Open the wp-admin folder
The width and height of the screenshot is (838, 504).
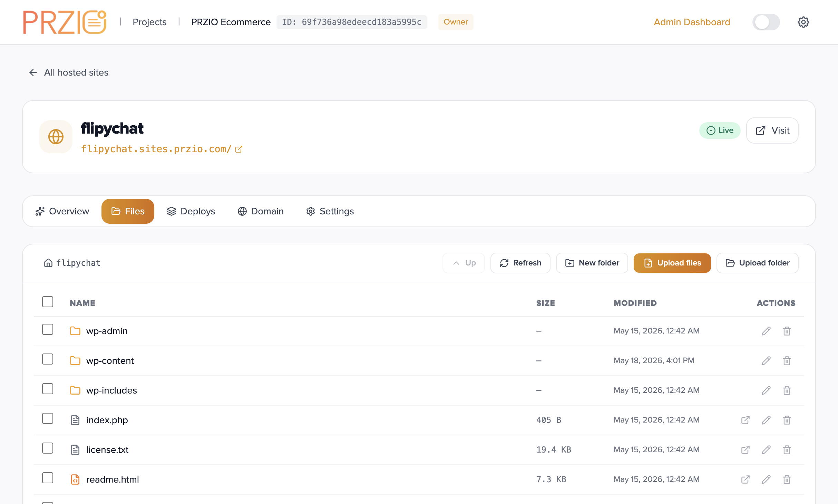(107, 331)
